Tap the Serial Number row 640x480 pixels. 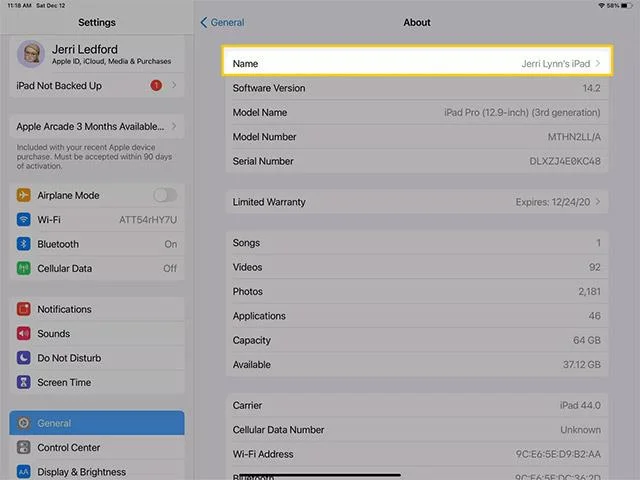coord(417,161)
